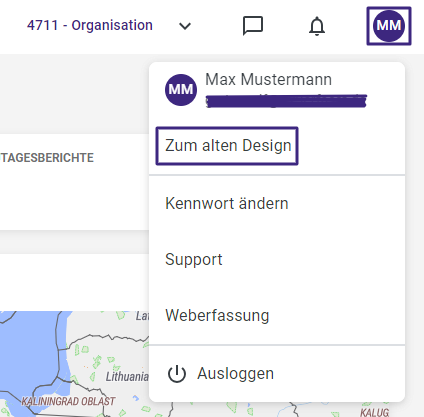Click the power icon next to Ausloggen
424x417 pixels.
(x=176, y=374)
